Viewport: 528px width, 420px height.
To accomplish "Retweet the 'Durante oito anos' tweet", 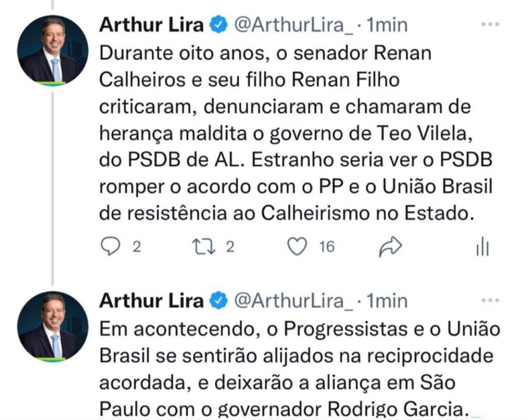I will 202,247.
